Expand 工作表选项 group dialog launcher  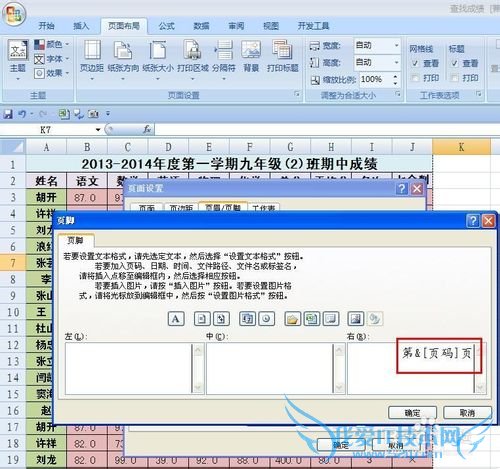479,94
